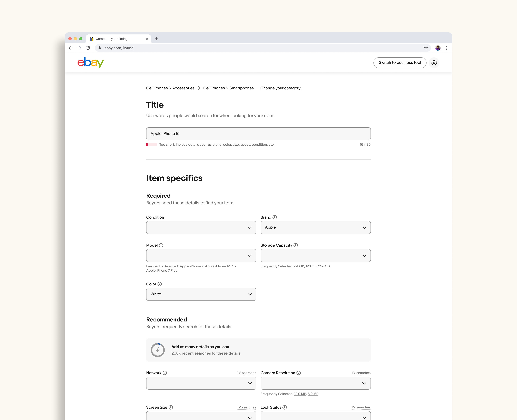Click the Camera Resolution info icon
The height and width of the screenshot is (420, 517).
click(x=298, y=373)
